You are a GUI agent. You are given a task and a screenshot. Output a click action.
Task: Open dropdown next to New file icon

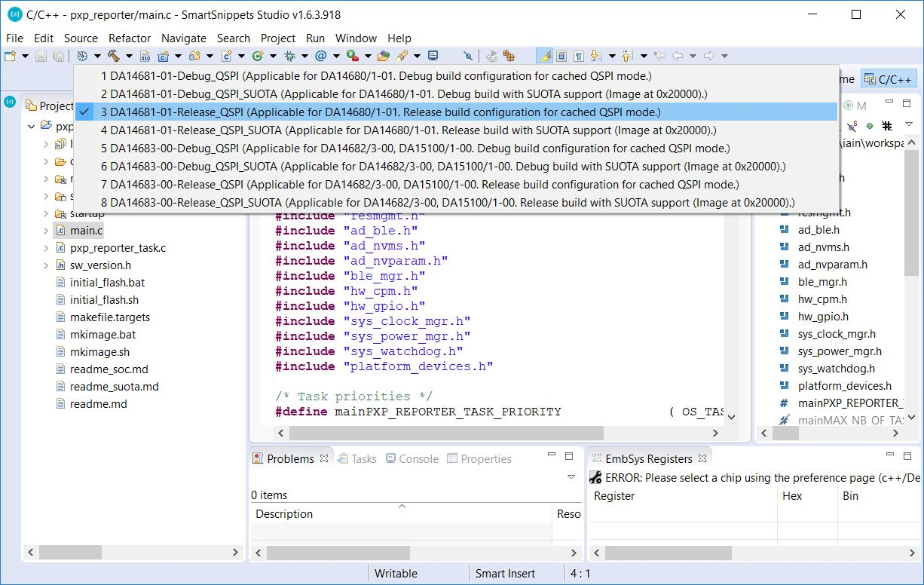(25, 56)
